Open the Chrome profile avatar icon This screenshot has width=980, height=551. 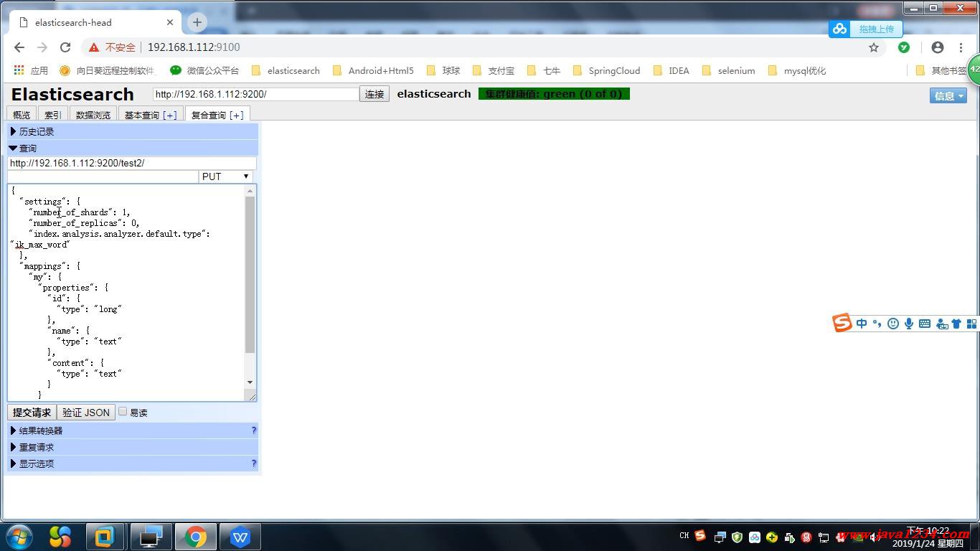click(938, 47)
